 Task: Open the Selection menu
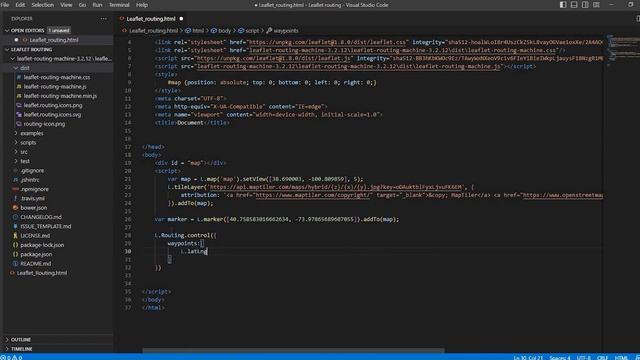[42, 5]
